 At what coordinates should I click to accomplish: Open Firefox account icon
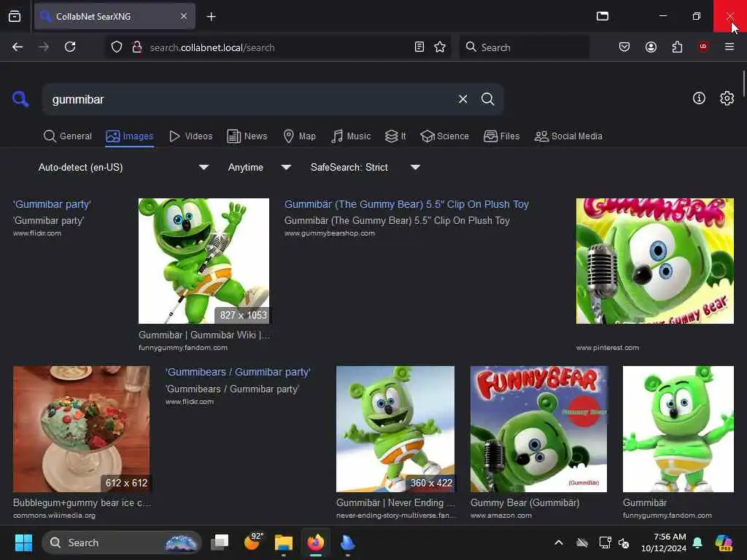(651, 47)
